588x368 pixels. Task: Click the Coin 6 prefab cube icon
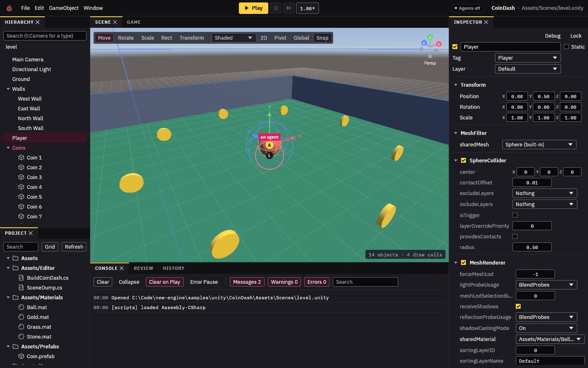click(21, 206)
